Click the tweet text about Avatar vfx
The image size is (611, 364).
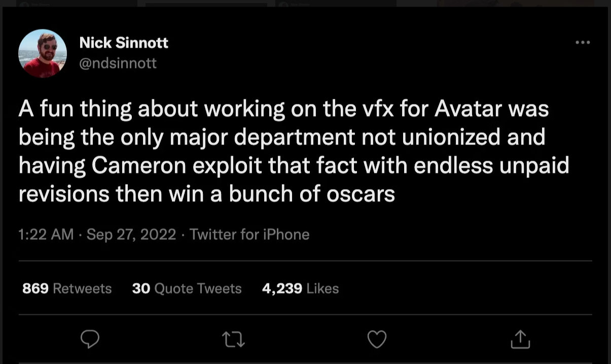point(284,151)
